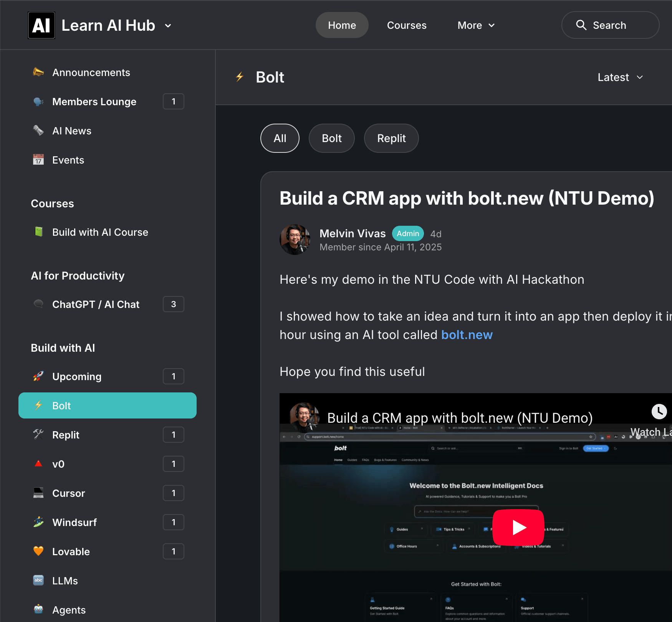Click the Watch Later clock icon
The width and height of the screenshot is (672, 622).
659,411
